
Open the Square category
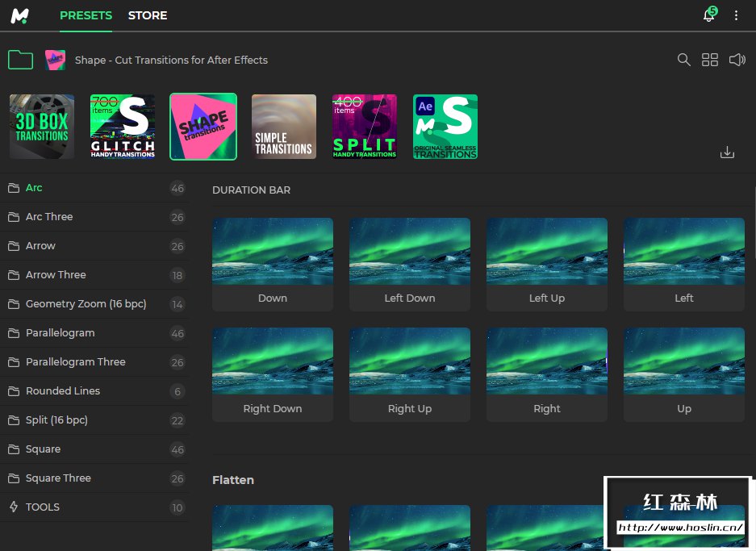pos(94,449)
